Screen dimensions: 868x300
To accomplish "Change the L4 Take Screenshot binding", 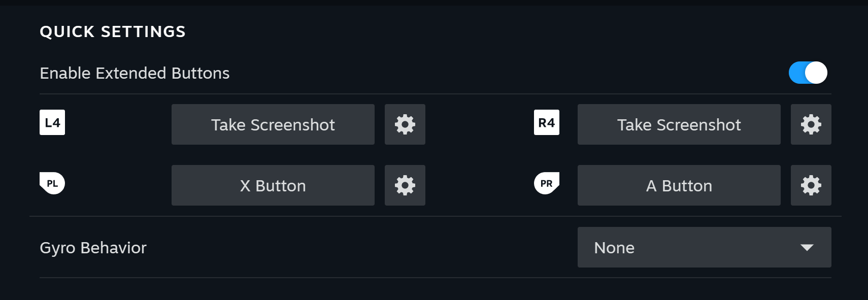I will click(x=273, y=124).
